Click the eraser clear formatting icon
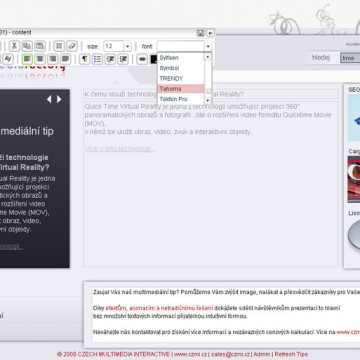Image resolution: width=360 pixels, height=360 pixels. [x=72, y=46]
